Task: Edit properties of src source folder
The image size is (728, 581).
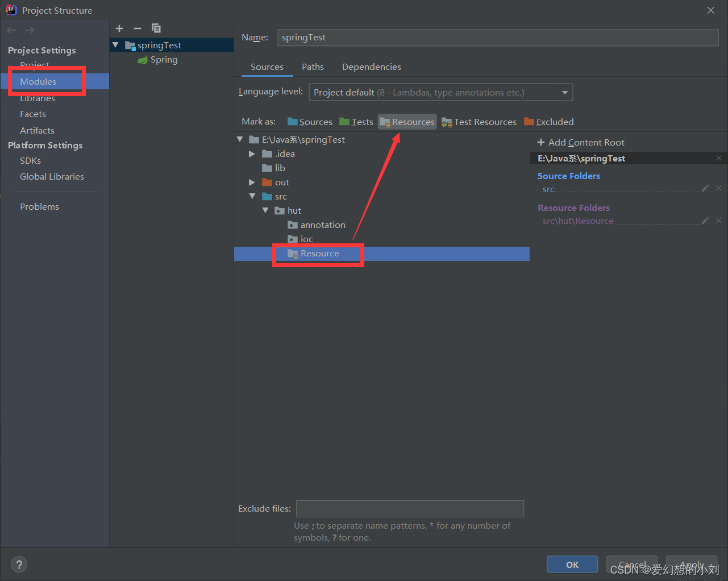Action: [x=705, y=188]
